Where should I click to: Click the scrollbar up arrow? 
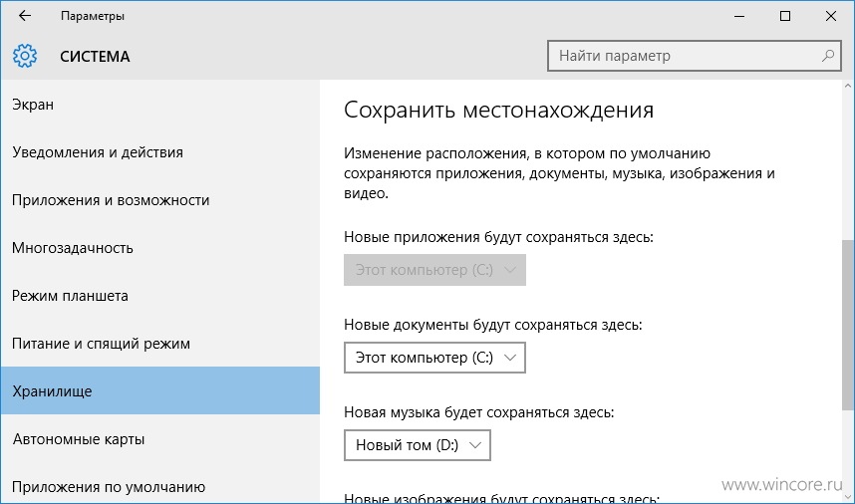848,86
